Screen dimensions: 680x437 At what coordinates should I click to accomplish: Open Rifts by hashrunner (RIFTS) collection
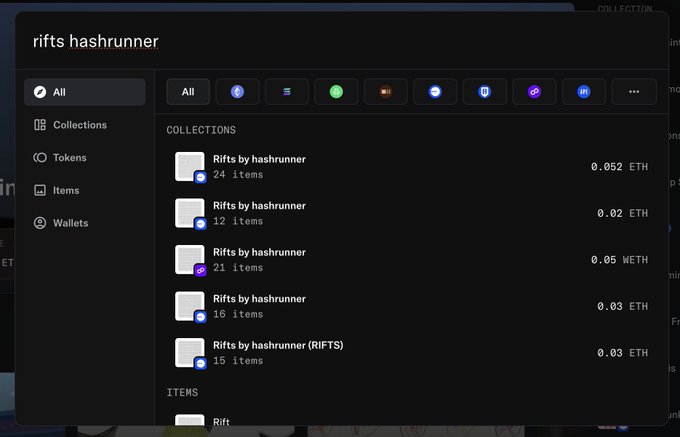pos(411,353)
